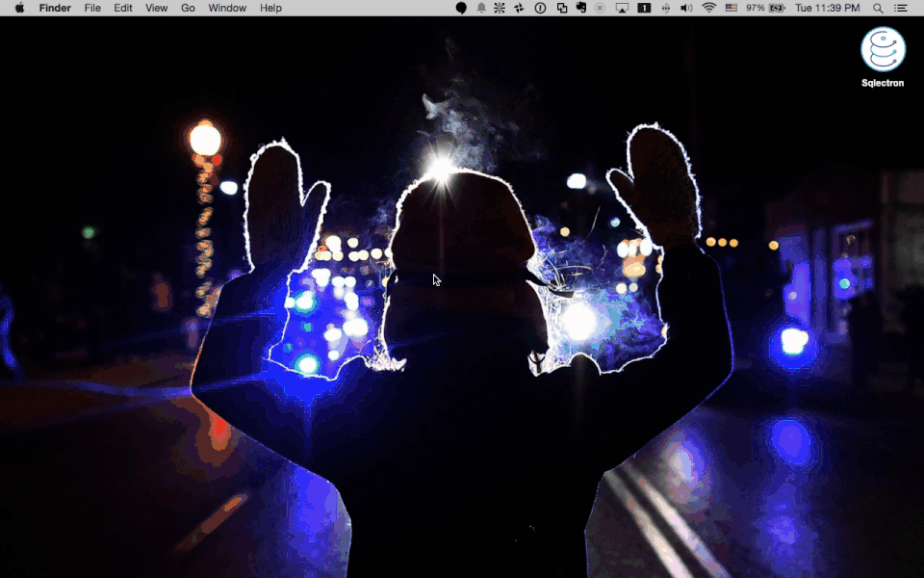Open the AirPlay display menu
The width and height of the screenshot is (924, 578).
pyautogui.click(x=622, y=8)
